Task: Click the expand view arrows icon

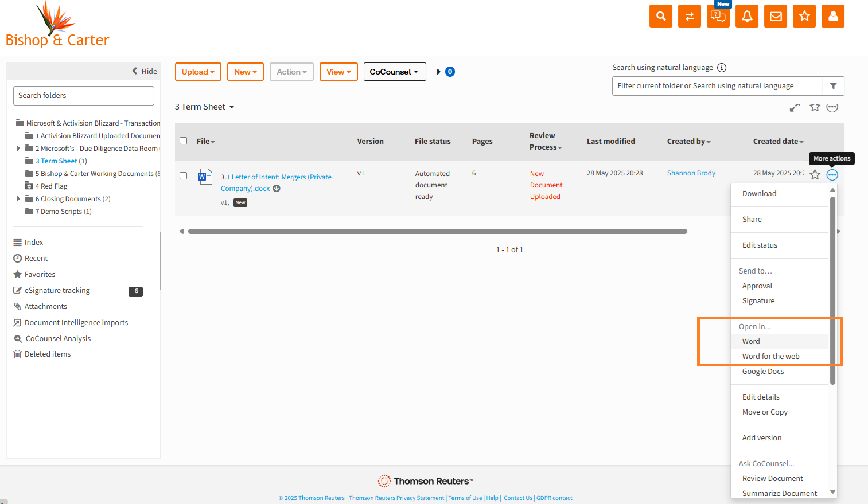Action: click(x=795, y=108)
